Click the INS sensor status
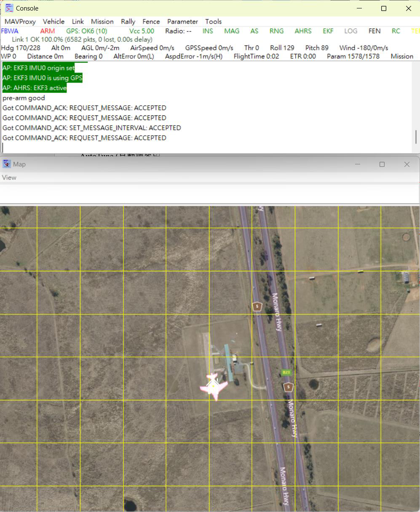This screenshot has width=420, height=512. (x=208, y=31)
